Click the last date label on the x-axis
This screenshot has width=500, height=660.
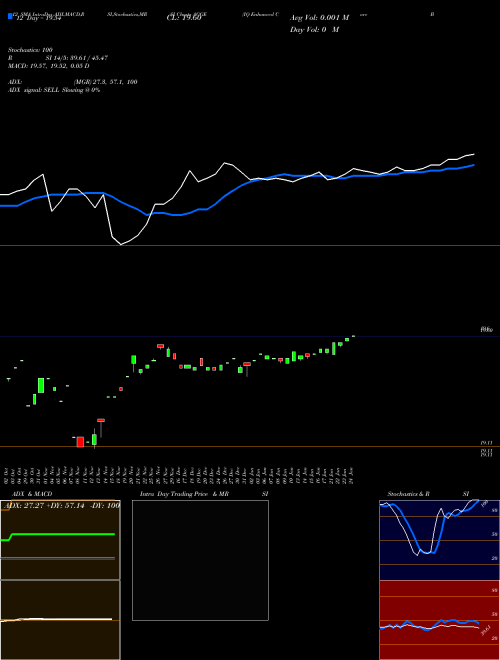point(351,476)
